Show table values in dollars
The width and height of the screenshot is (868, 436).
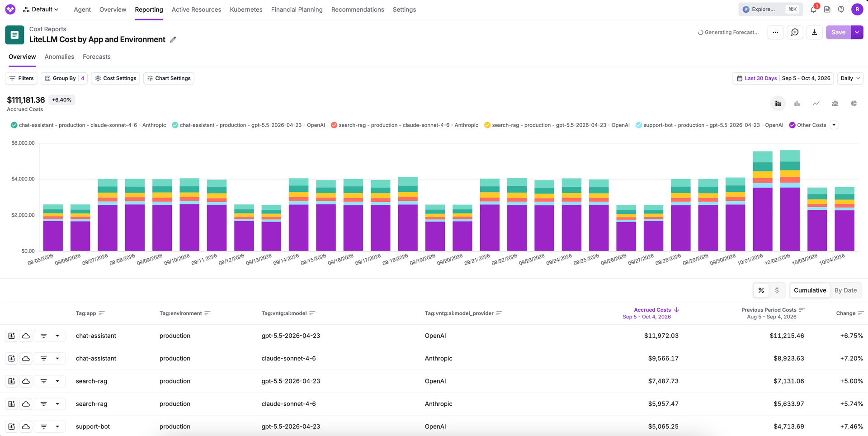(777, 290)
